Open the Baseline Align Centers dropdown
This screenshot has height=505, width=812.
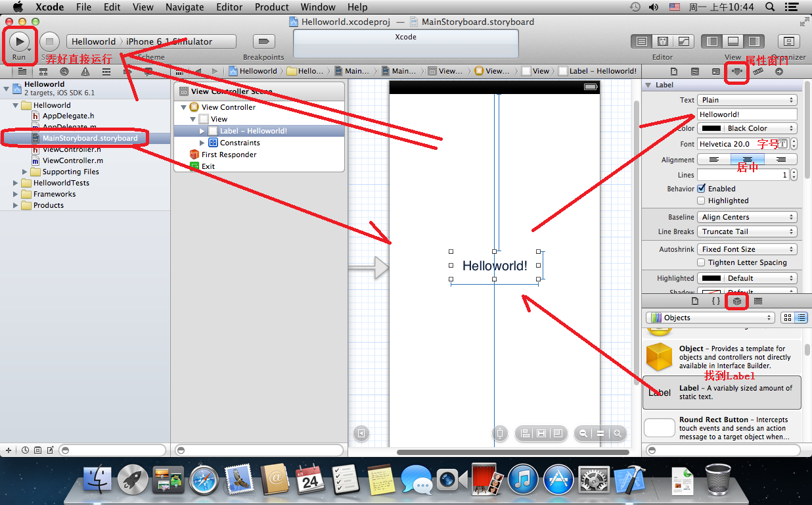click(x=747, y=217)
